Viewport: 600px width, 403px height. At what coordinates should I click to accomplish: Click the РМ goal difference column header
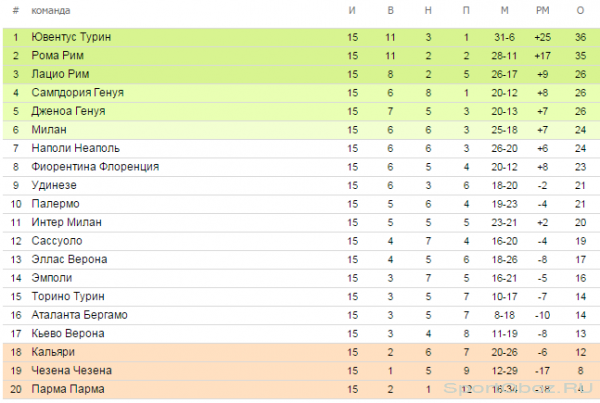pos(542,11)
